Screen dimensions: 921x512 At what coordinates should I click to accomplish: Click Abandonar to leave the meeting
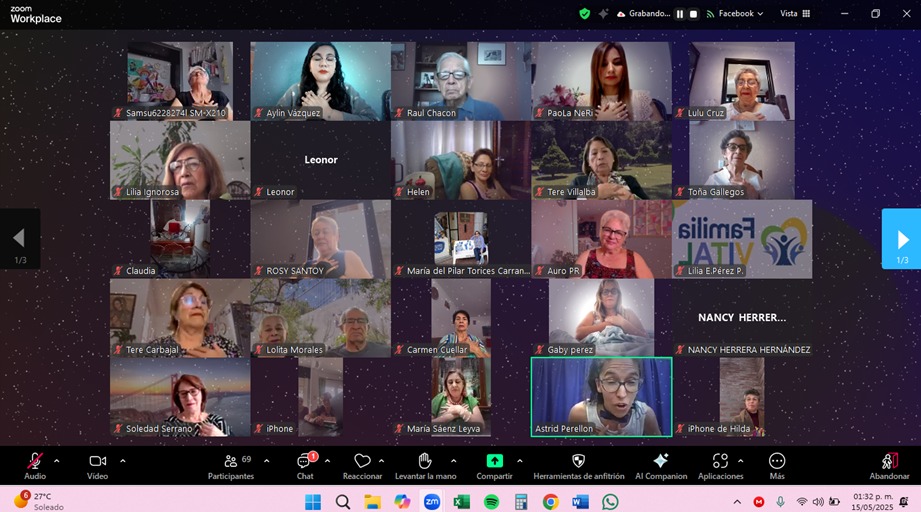(x=889, y=461)
